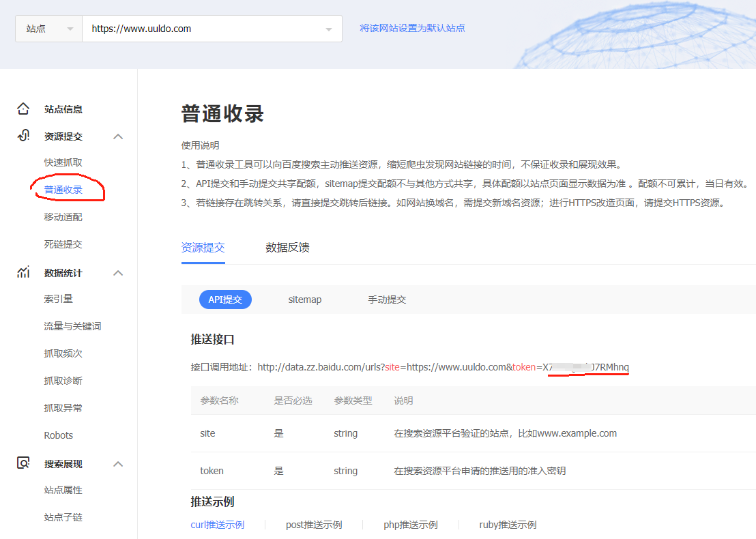
Task: Show the php推送示例 tab
Action: tap(411, 525)
